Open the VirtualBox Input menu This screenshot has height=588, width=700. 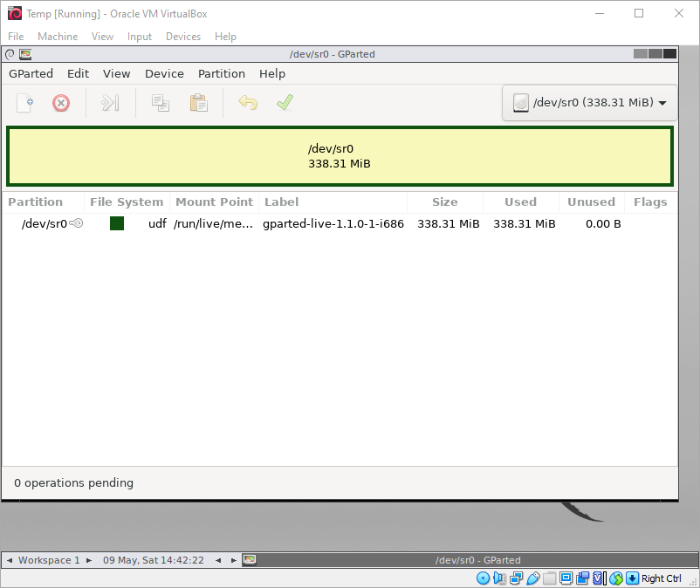tap(140, 37)
